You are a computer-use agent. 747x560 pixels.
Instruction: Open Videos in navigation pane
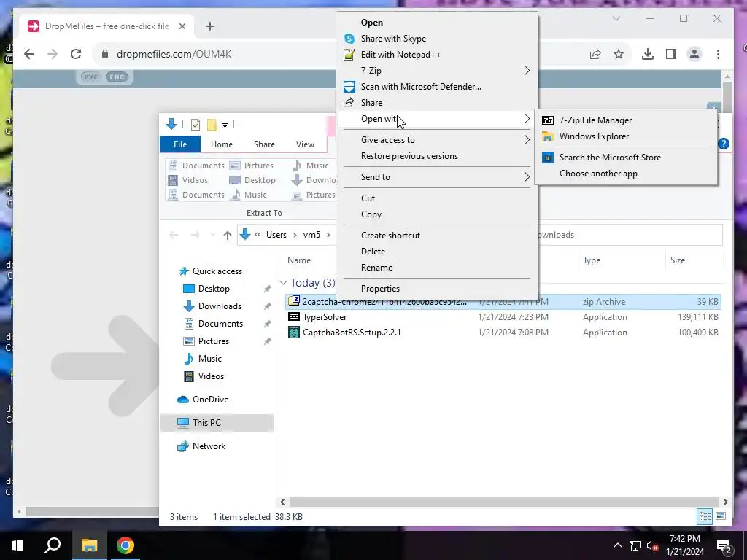tap(211, 376)
